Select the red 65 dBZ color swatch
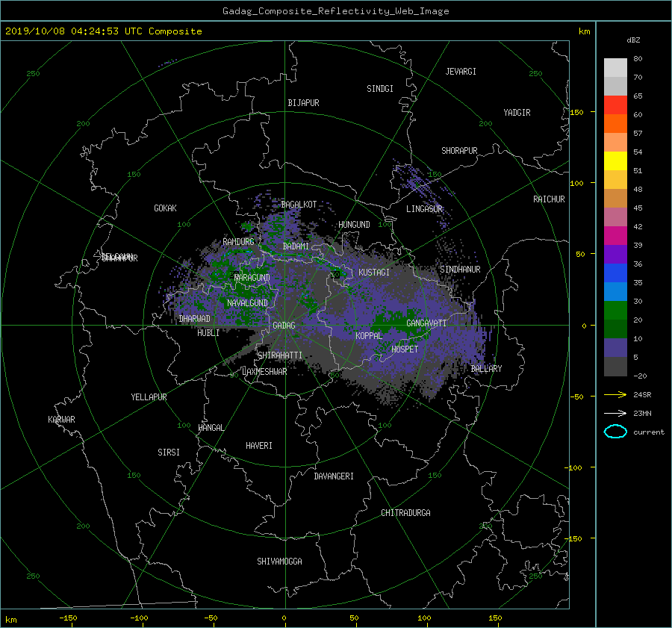This screenshot has width=672, height=628. pos(615,105)
